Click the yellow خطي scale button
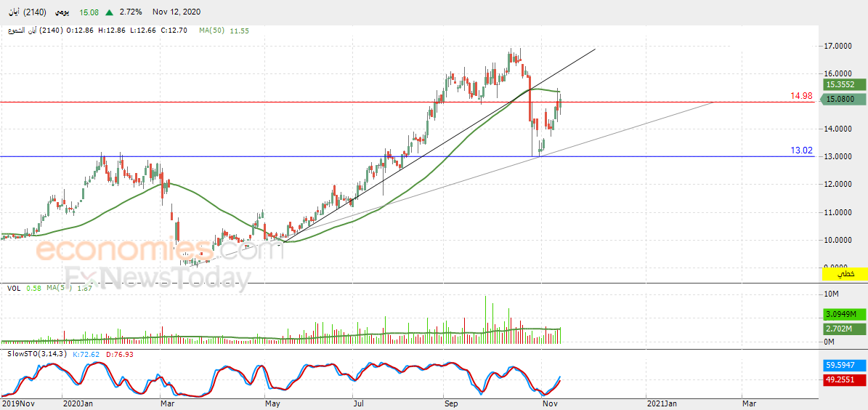The width and height of the screenshot is (868, 410). coord(845,274)
